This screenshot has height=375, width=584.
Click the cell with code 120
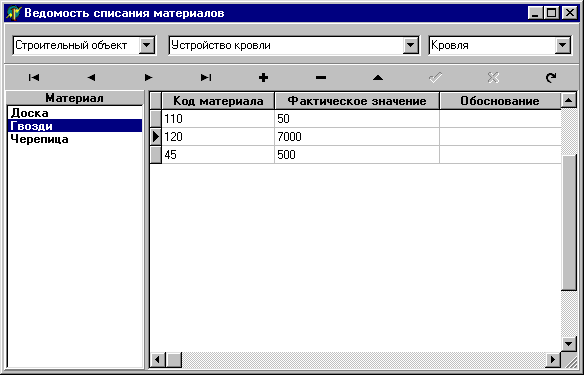tap(218, 137)
